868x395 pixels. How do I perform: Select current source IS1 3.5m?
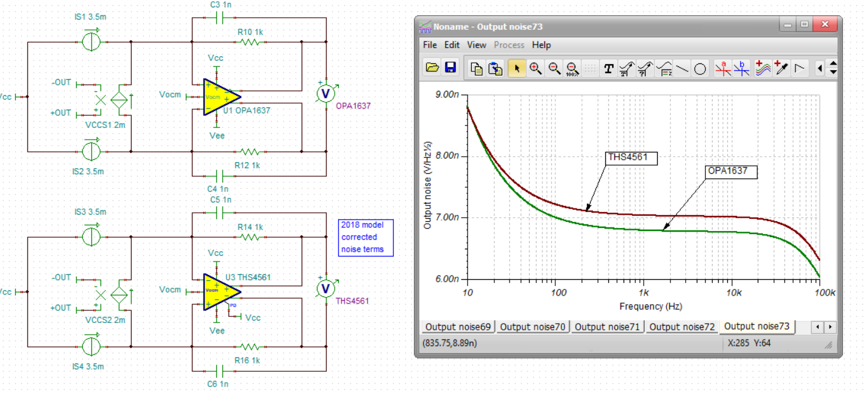[91, 42]
